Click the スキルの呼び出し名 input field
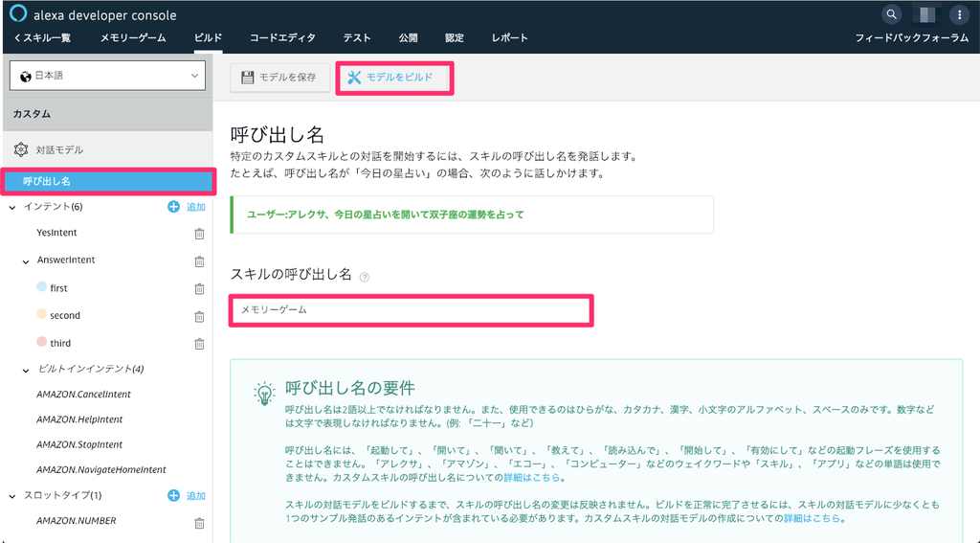The width and height of the screenshot is (980, 543). [x=411, y=310]
